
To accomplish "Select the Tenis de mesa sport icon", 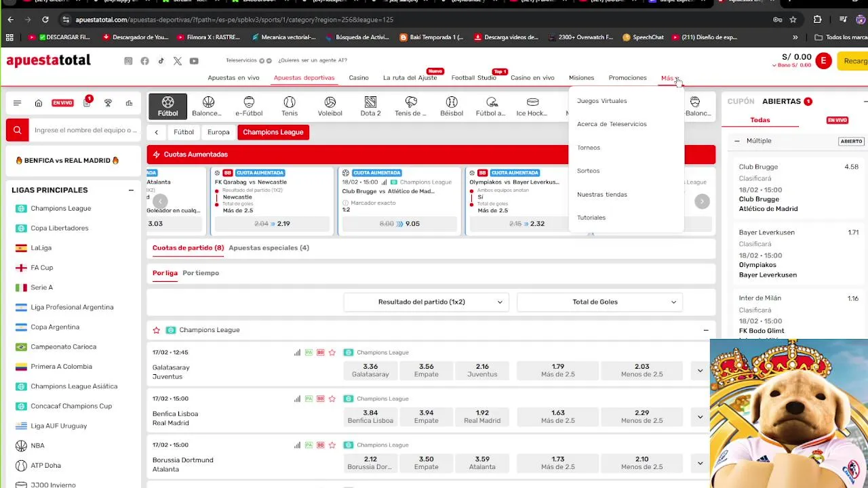I will (411, 106).
